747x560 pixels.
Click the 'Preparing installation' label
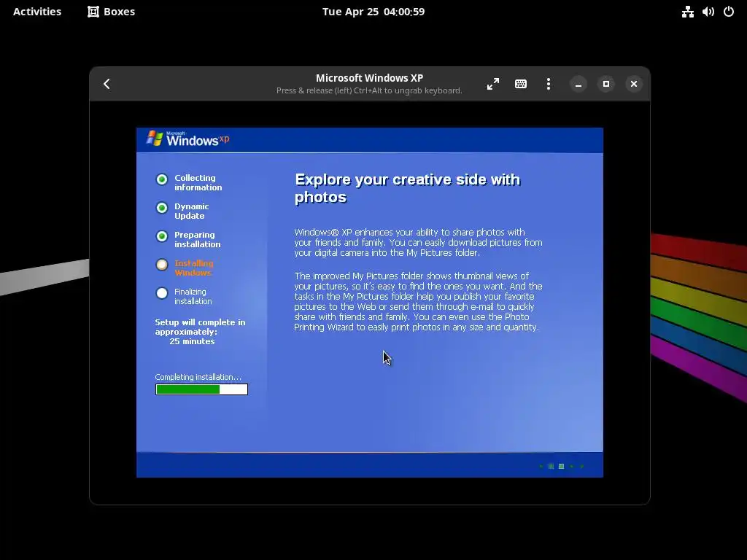[x=197, y=239]
